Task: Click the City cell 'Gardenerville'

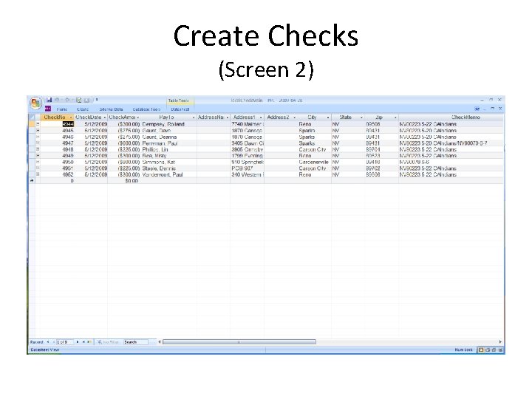Action: [x=313, y=162]
